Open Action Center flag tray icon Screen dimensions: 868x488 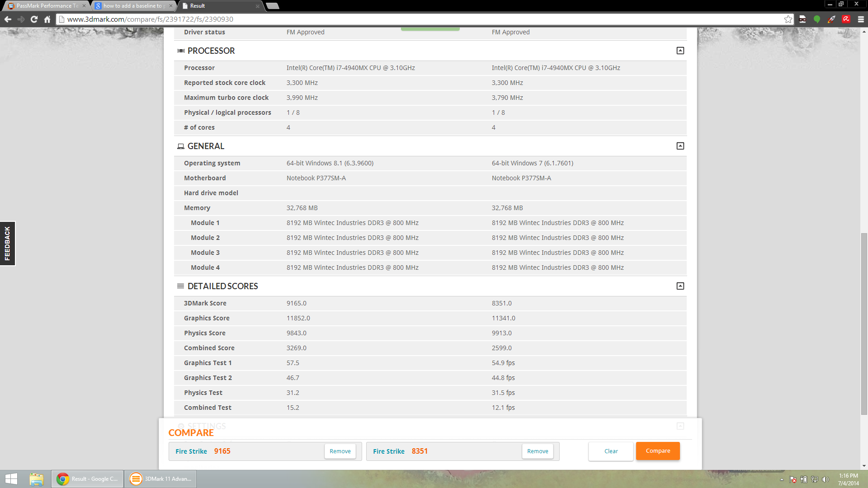pos(793,479)
